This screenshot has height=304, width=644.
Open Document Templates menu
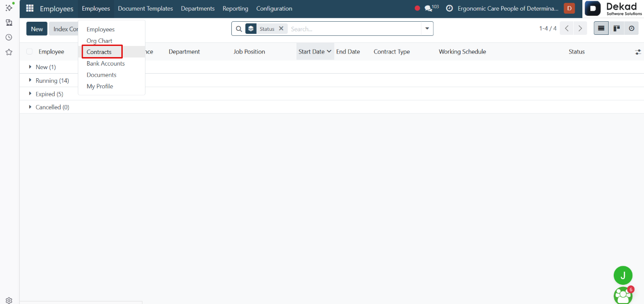click(145, 9)
